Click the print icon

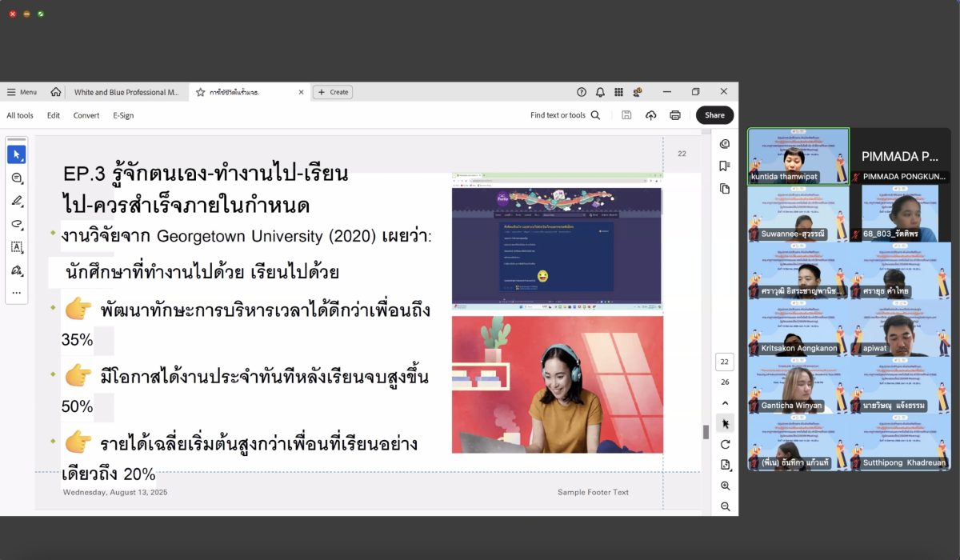674,115
